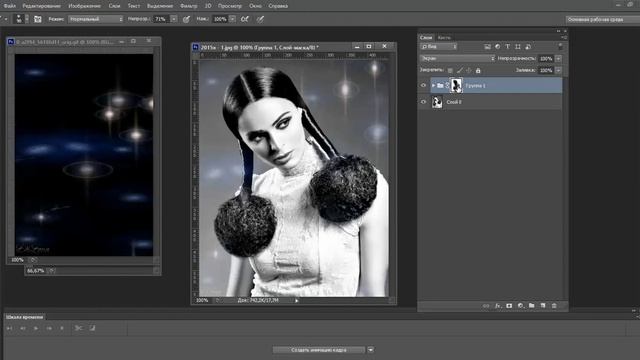
Task: Select the Группа 1 layer mask thumbnail
Action: click(x=456, y=86)
